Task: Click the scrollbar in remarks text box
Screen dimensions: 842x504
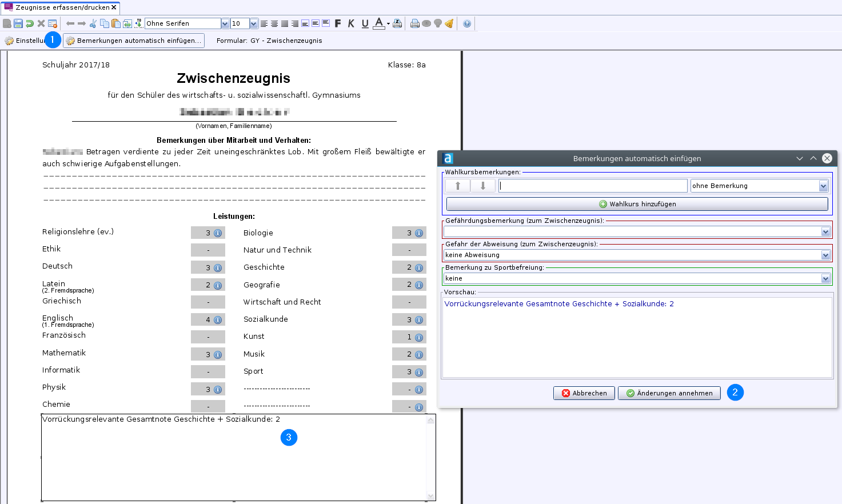Action: click(431, 457)
